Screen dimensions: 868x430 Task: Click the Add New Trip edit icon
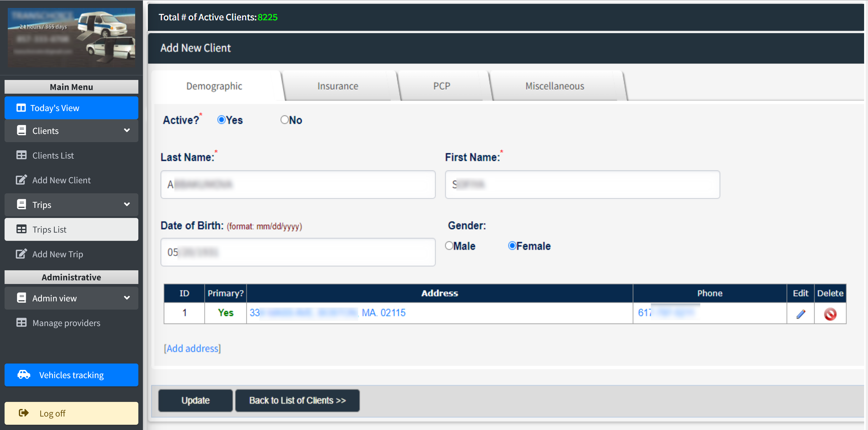[x=21, y=254]
